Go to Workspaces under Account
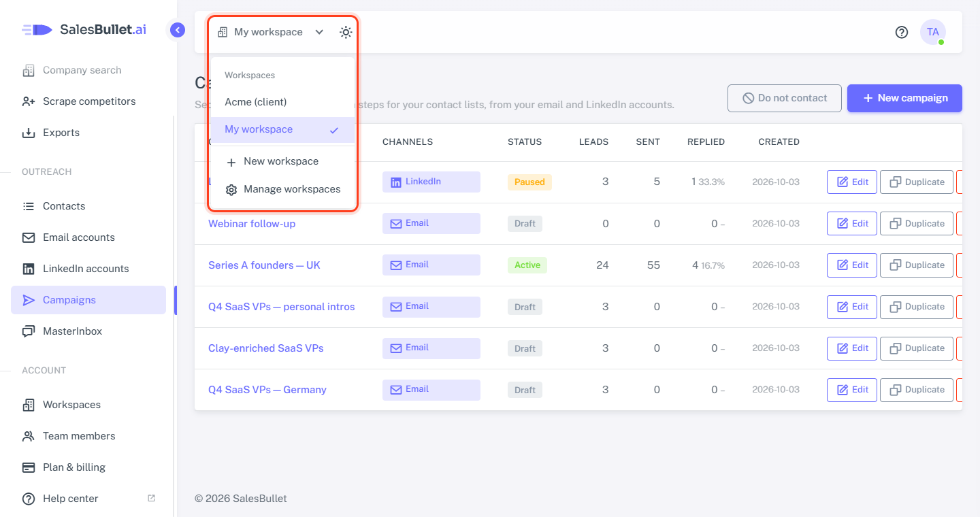 point(88,405)
